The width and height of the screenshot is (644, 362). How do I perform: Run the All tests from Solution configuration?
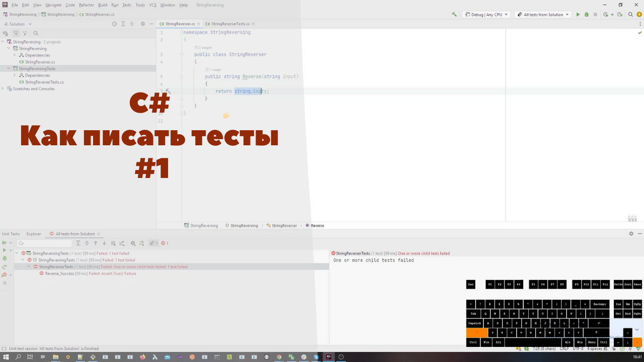point(578,15)
